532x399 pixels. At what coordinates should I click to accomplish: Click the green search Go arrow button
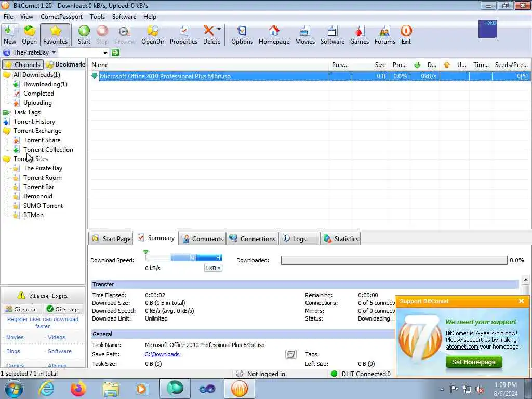[115, 52]
